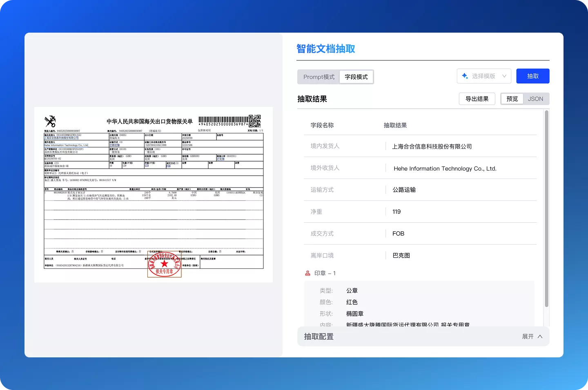Click the red seal graphic on the declaration
The width and height of the screenshot is (588, 390).
click(x=165, y=265)
